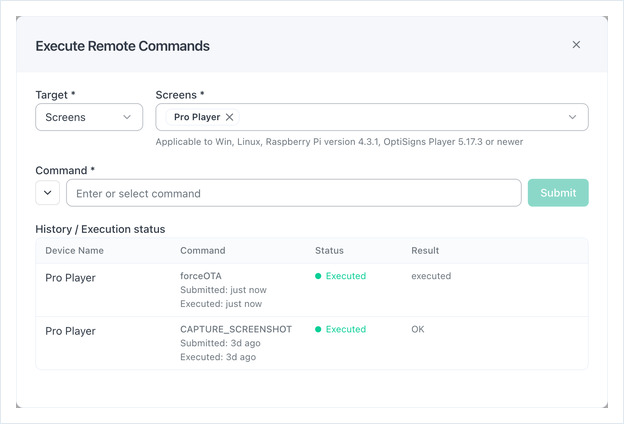Close the Execute Remote Commands dialog
The height and width of the screenshot is (424, 624).
576,45
